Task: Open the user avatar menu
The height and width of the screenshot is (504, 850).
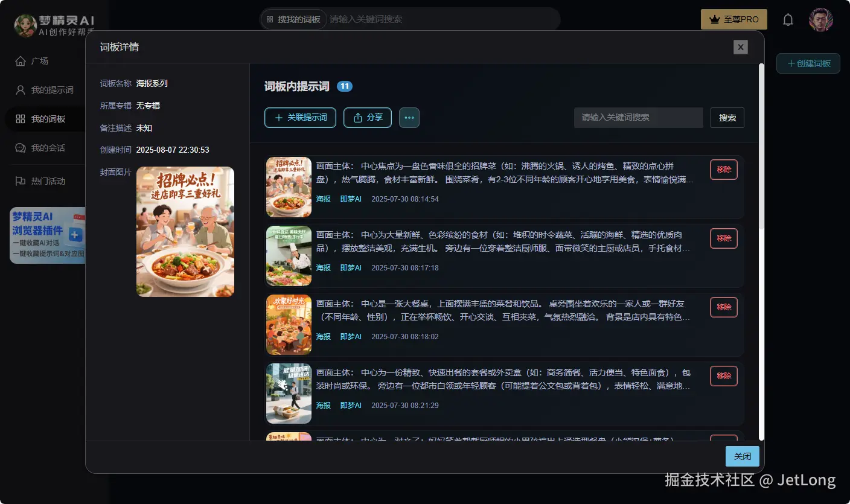Action: tap(821, 19)
